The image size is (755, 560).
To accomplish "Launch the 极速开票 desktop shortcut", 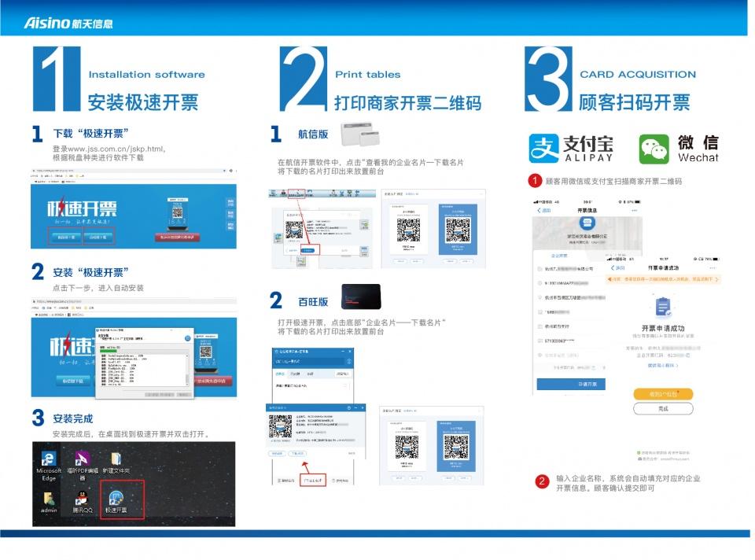I will (x=116, y=501).
